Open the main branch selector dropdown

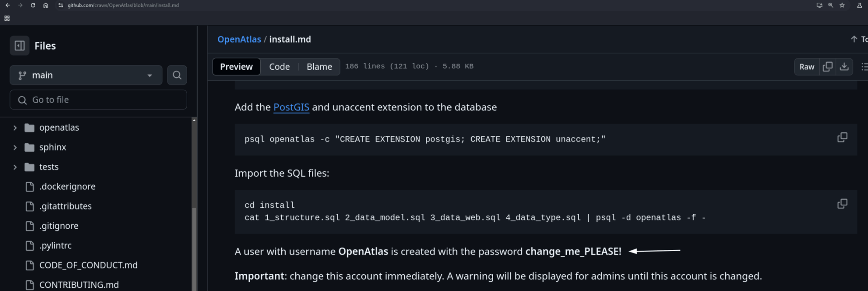pyautogui.click(x=86, y=75)
